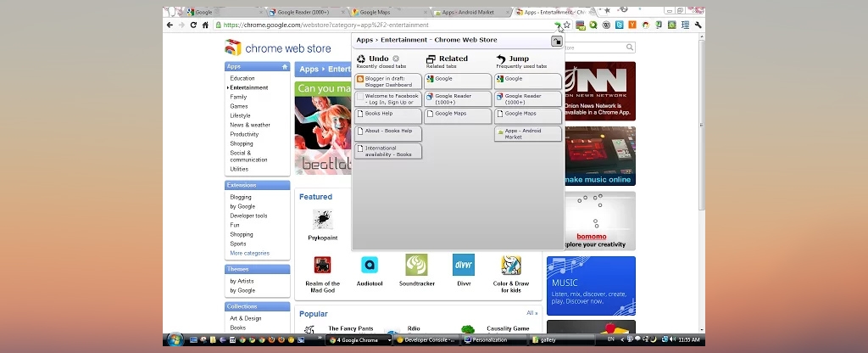Screen dimensions: 868x353
Task: Open the Soundtracker app icon
Action: click(x=416, y=265)
